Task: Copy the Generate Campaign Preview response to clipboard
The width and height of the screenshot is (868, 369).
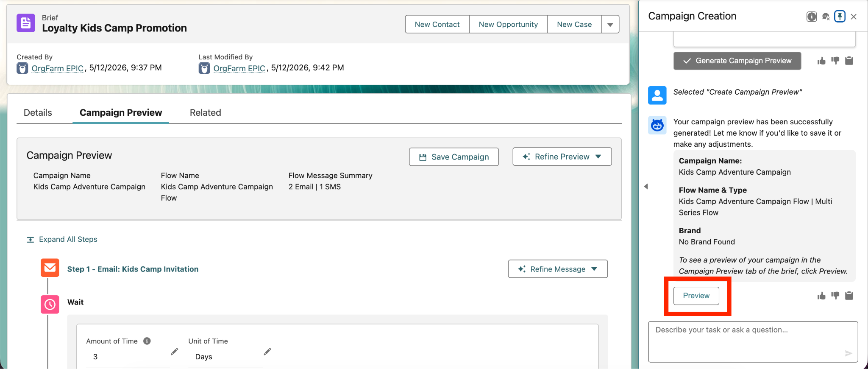Action: 849,61
